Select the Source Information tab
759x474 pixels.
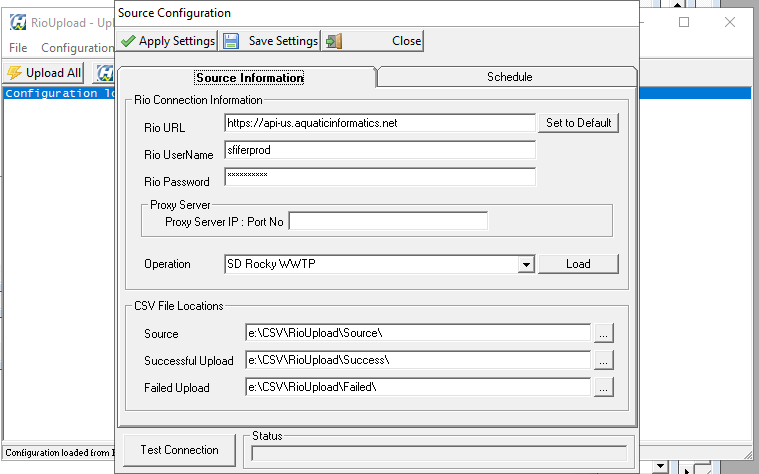click(249, 77)
